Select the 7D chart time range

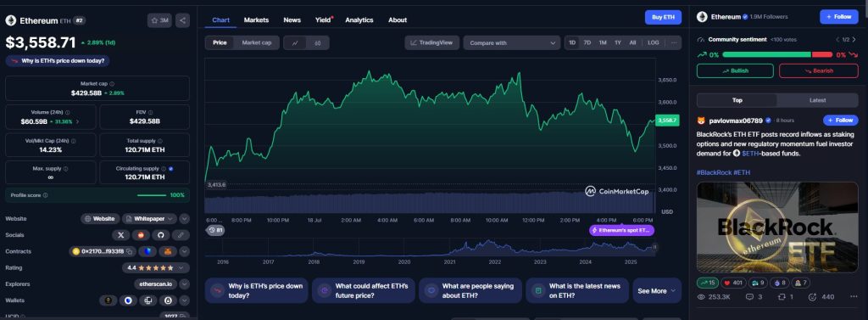click(587, 42)
